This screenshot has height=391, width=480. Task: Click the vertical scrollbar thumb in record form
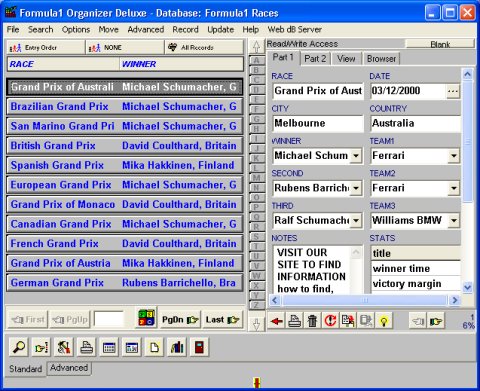coord(468,142)
